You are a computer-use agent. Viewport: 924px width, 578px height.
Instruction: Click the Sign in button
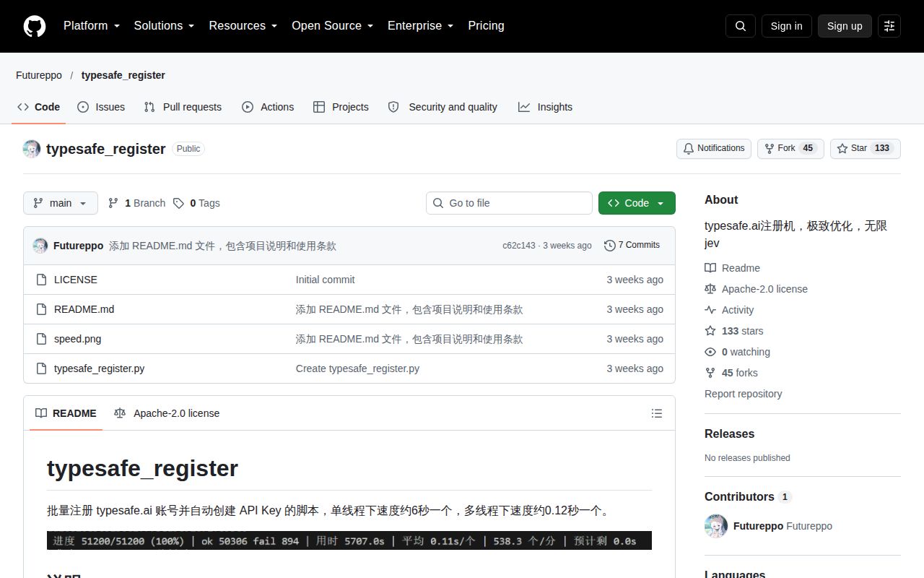[786, 26]
